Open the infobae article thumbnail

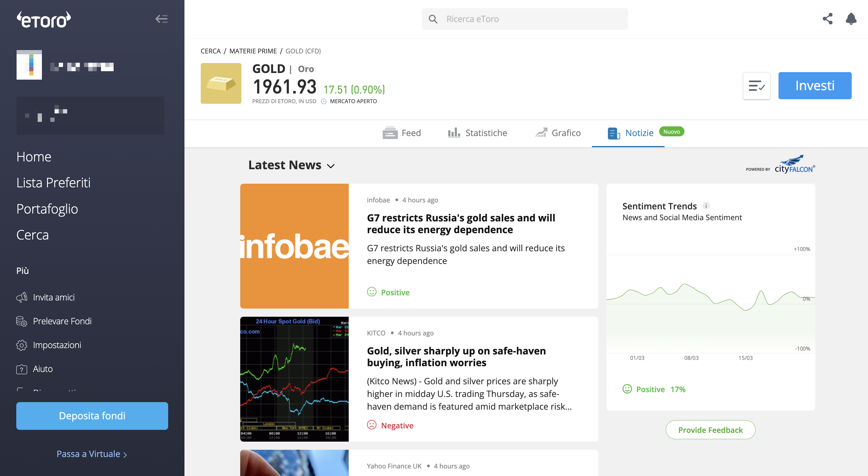(294, 246)
